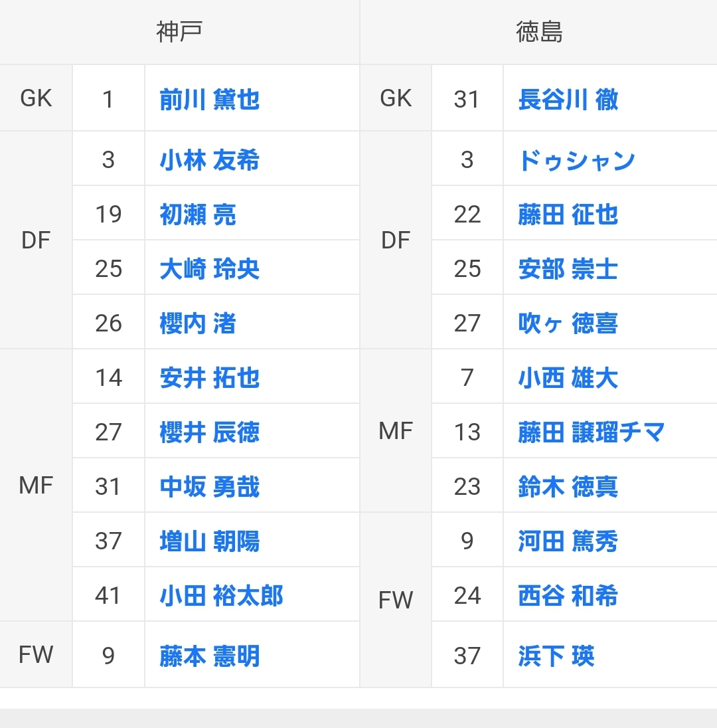This screenshot has width=717, height=728.
Task: Open 小西 雄大 profile link
Action: pyautogui.click(x=568, y=378)
